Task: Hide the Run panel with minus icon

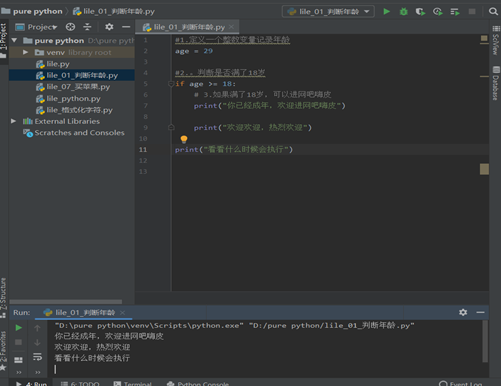Action: tap(480, 312)
